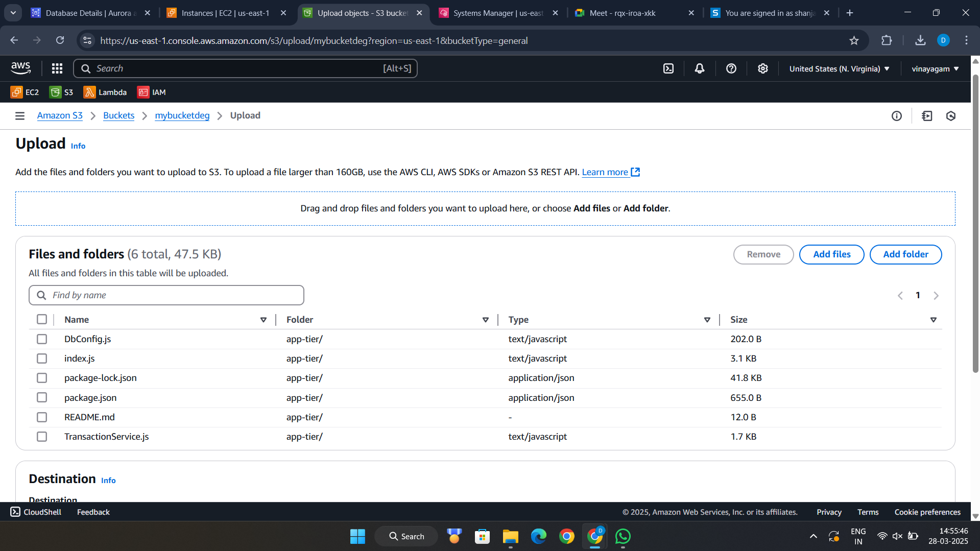Image resolution: width=980 pixels, height=551 pixels.
Task: Click the Add files button
Action: click(831, 254)
